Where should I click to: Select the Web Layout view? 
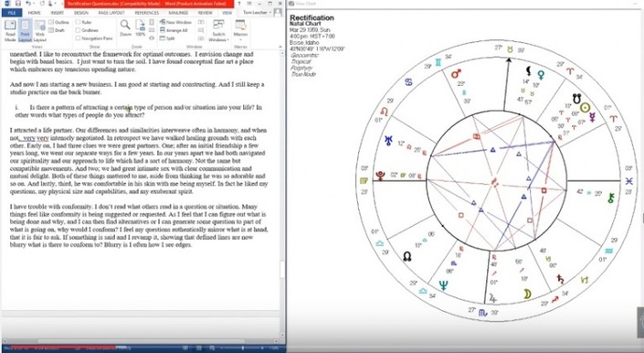click(40, 31)
